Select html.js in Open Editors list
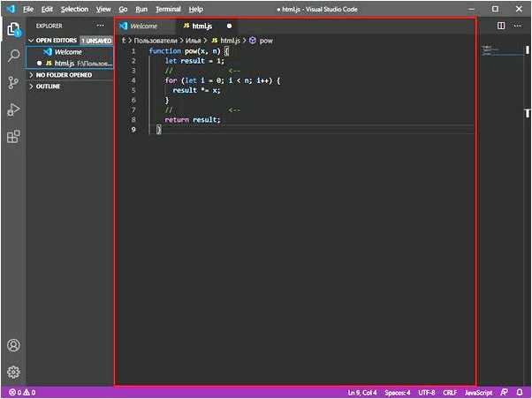Image resolution: width=532 pixels, height=399 pixels. (x=70, y=64)
